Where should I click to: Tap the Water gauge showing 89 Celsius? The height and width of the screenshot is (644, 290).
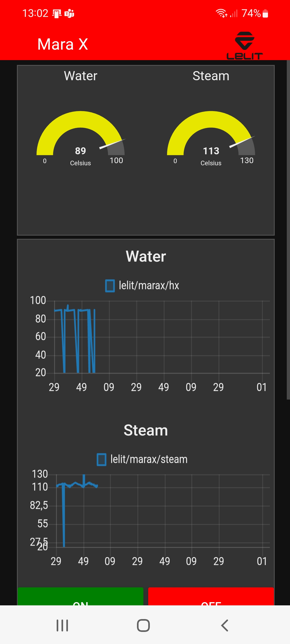(81, 137)
